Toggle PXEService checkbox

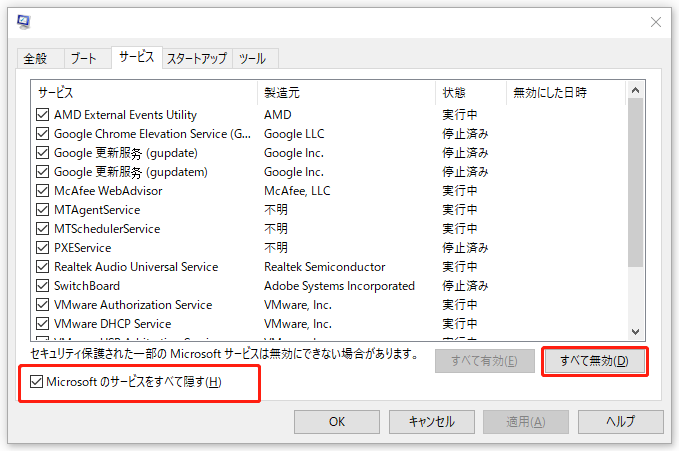(42, 248)
